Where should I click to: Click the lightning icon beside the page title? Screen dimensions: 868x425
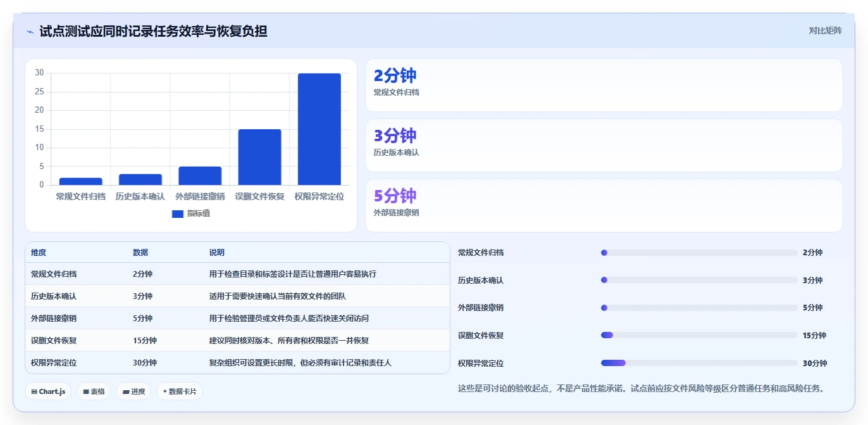(30, 31)
